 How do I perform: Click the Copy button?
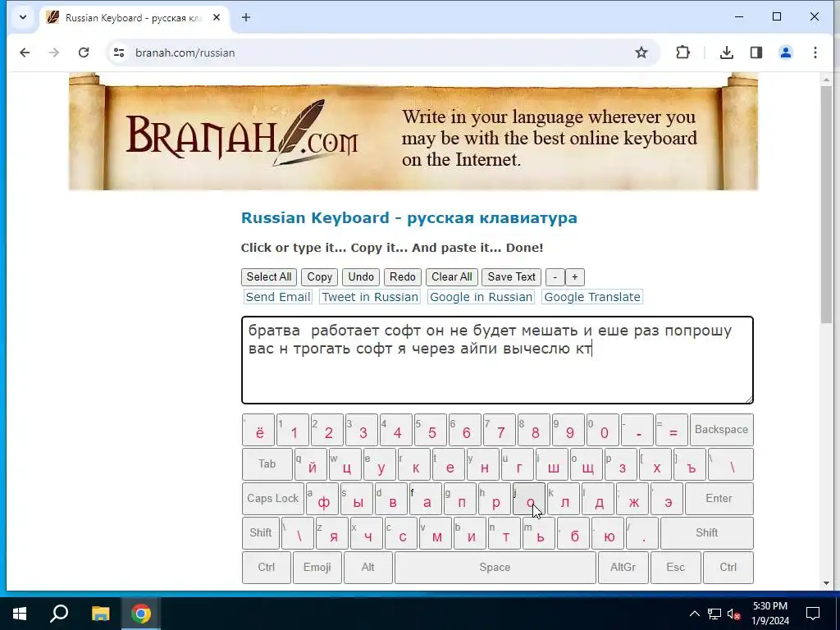click(x=319, y=277)
